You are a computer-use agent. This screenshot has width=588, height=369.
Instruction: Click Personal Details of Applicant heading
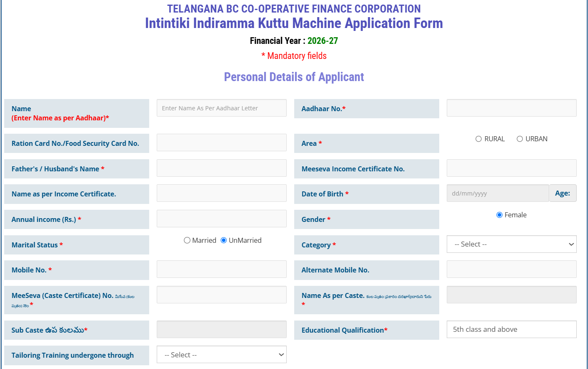pyautogui.click(x=294, y=77)
